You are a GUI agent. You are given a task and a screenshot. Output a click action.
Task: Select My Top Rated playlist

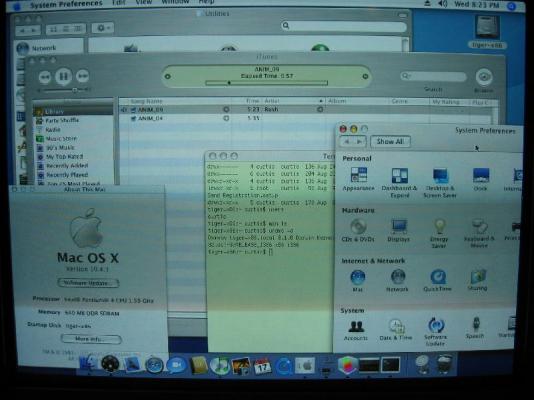click(73, 157)
